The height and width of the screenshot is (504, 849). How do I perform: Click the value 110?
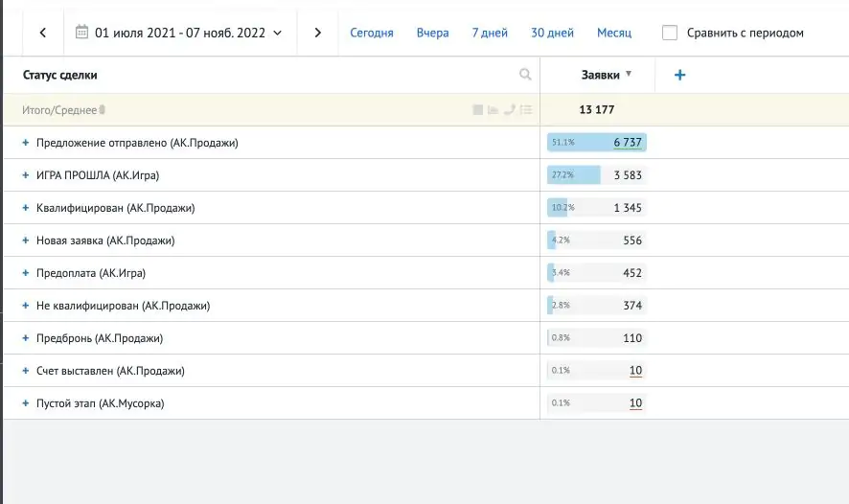(632, 338)
